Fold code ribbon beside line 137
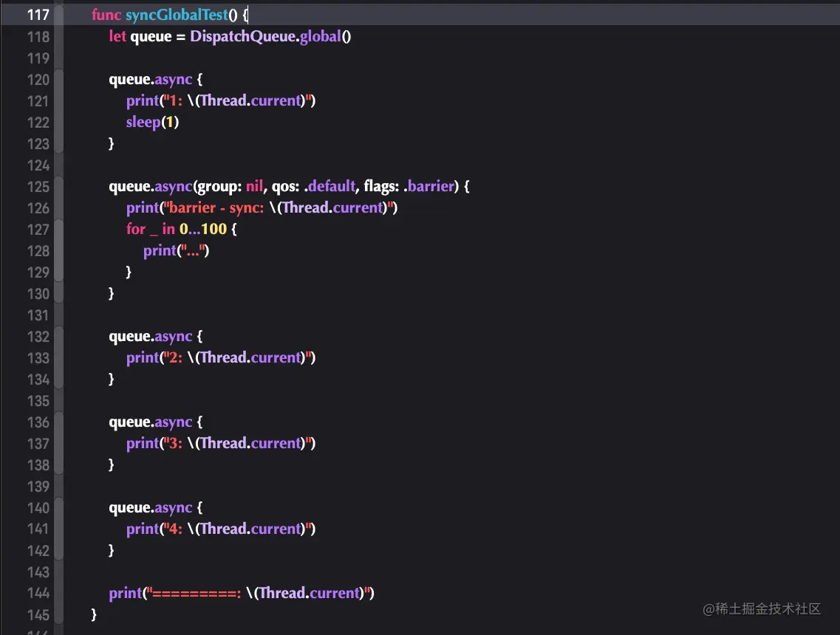Screen dimensions: 840x635 point(59,443)
